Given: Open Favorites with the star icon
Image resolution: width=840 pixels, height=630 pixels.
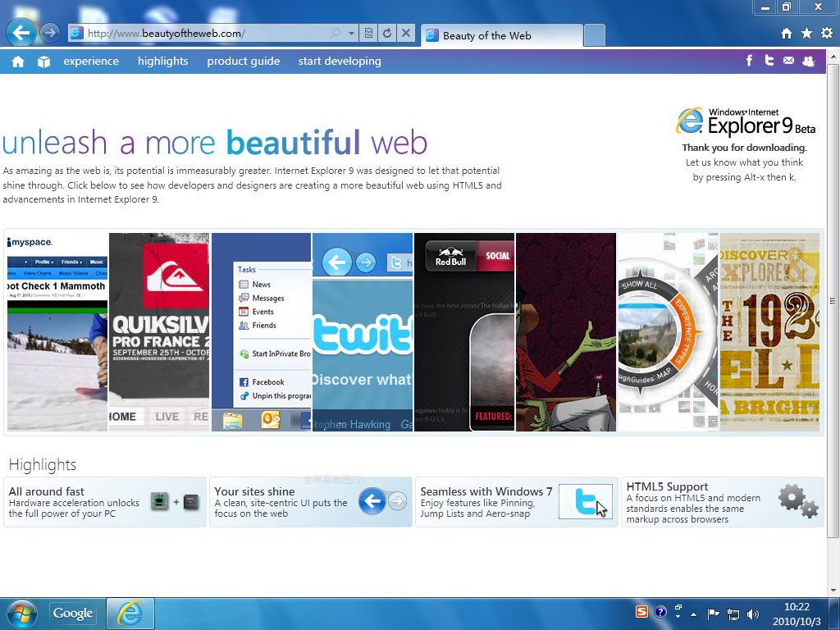Looking at the screenshot, I should [806, 33].
